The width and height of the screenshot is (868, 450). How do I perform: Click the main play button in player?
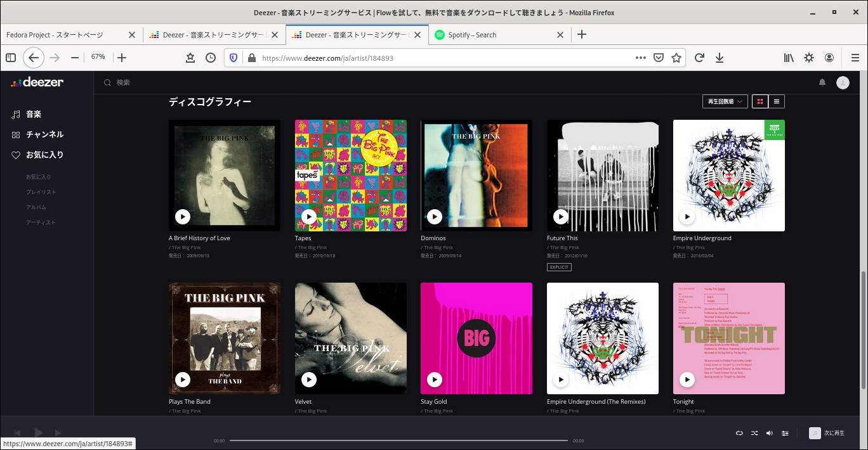[38, 433]
